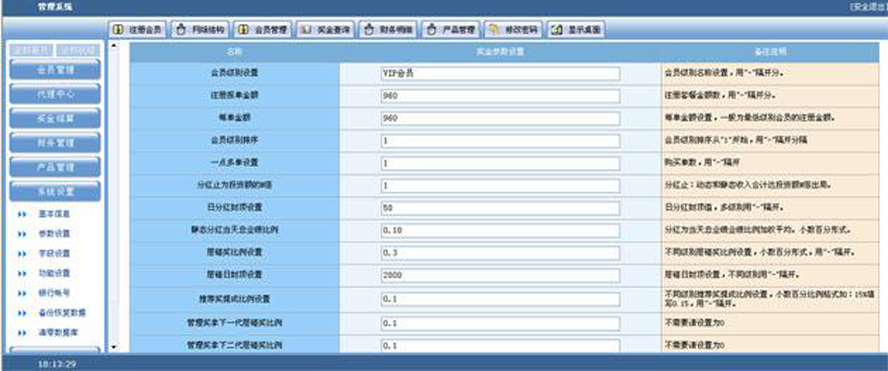Click the note beside the 每单金额 field
The image size is (888, 371).
(750, 118)
